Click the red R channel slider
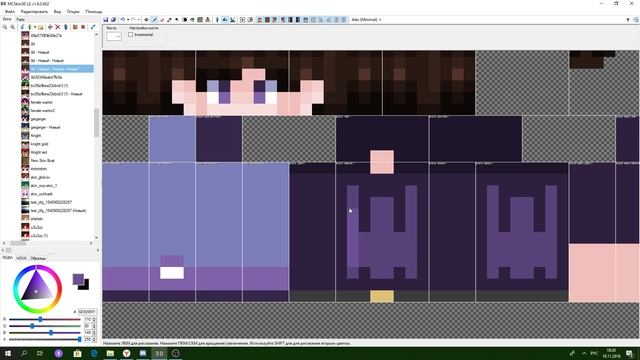Viewport: 640px width, 360px height. click(45, 319)
